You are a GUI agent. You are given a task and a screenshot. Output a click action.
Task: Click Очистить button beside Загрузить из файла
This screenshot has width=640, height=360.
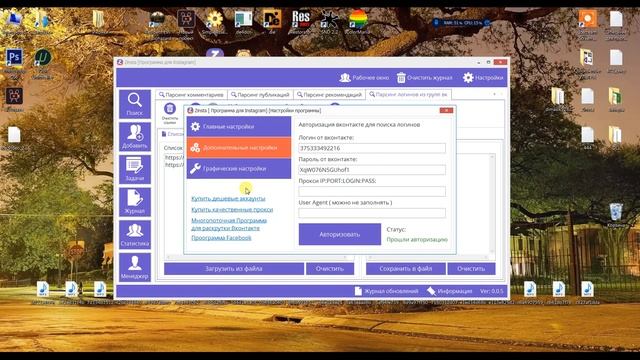330,269
